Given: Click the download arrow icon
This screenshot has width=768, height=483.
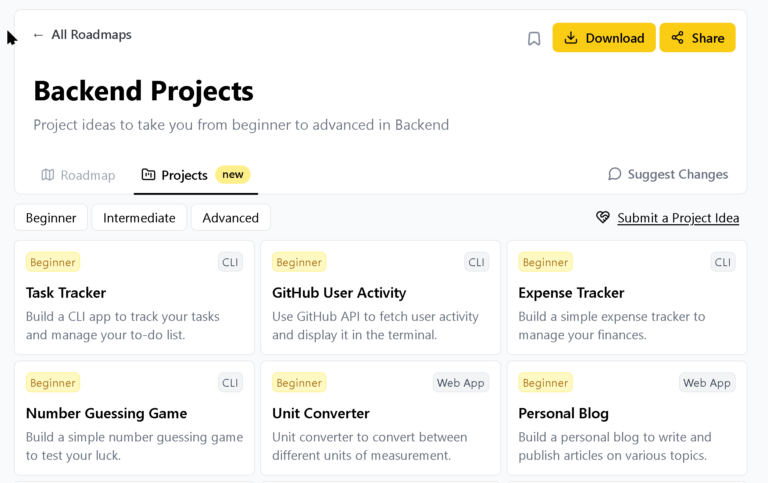Looking at the screenshot, I should [x=571, y=38].
